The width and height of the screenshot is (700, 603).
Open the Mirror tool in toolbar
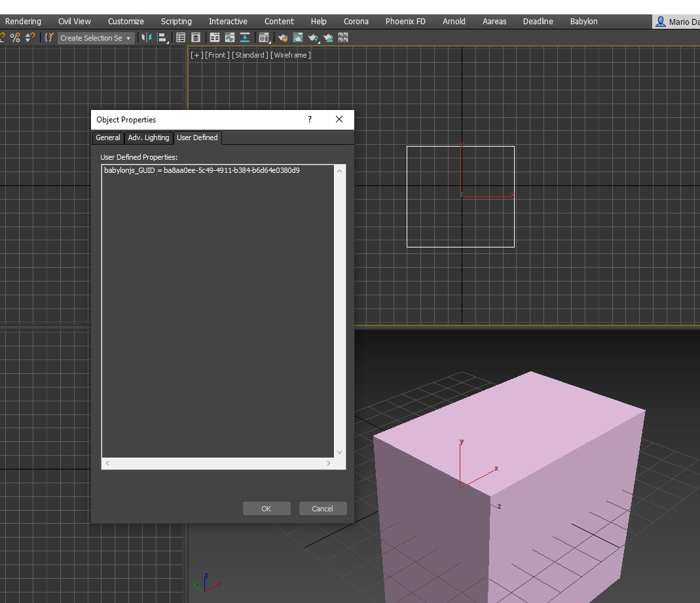tap(145, 38)
